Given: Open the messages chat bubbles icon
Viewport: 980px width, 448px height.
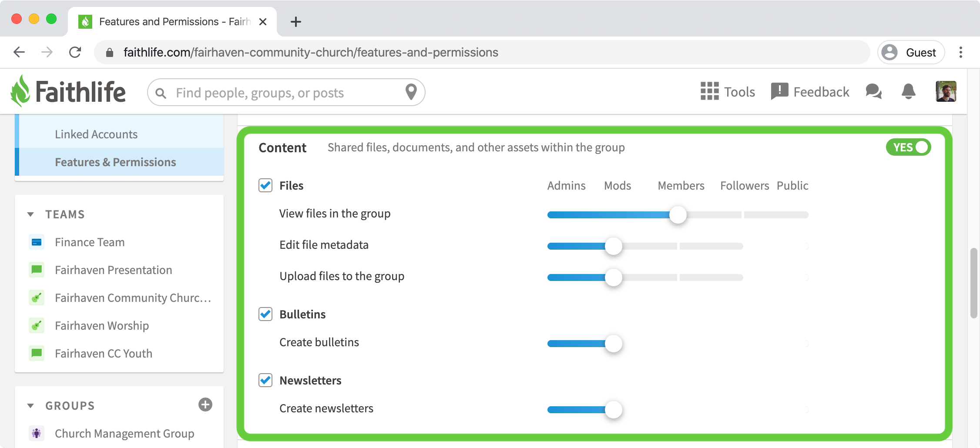Looking at the screenshot, I should 873,91.
